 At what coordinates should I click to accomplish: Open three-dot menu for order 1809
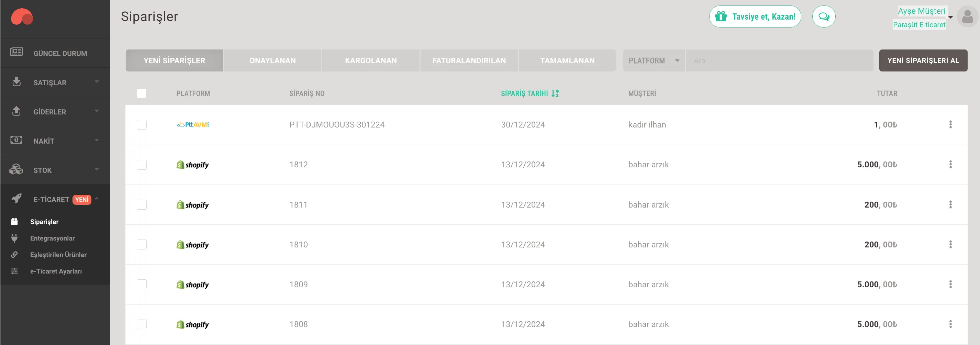click(x=950, y=285)
